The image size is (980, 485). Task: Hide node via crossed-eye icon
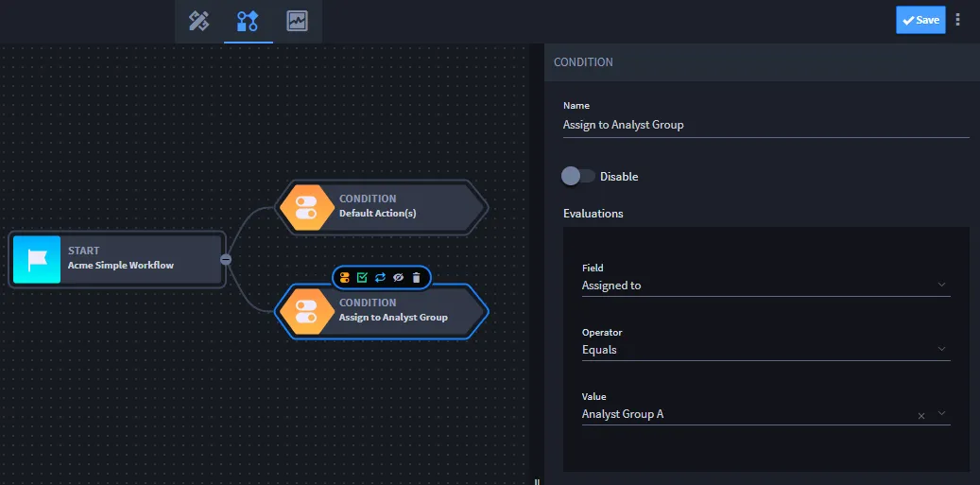398,278
